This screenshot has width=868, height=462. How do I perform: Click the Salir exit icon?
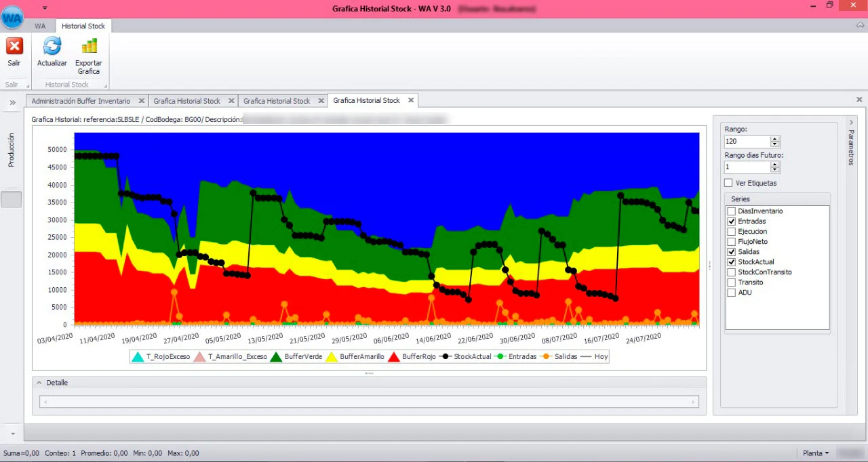pos(14,47)
